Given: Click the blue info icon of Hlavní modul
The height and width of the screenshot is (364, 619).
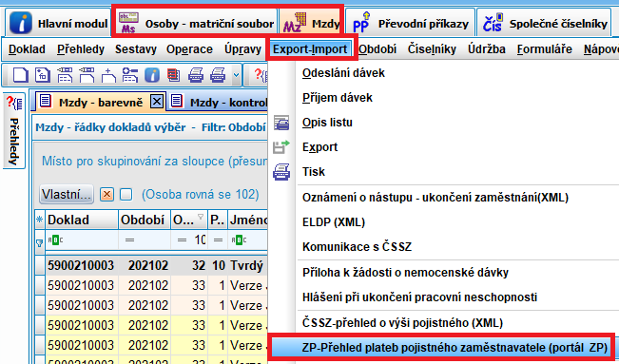Looking at the screenshot, I should tap(21, 23).
